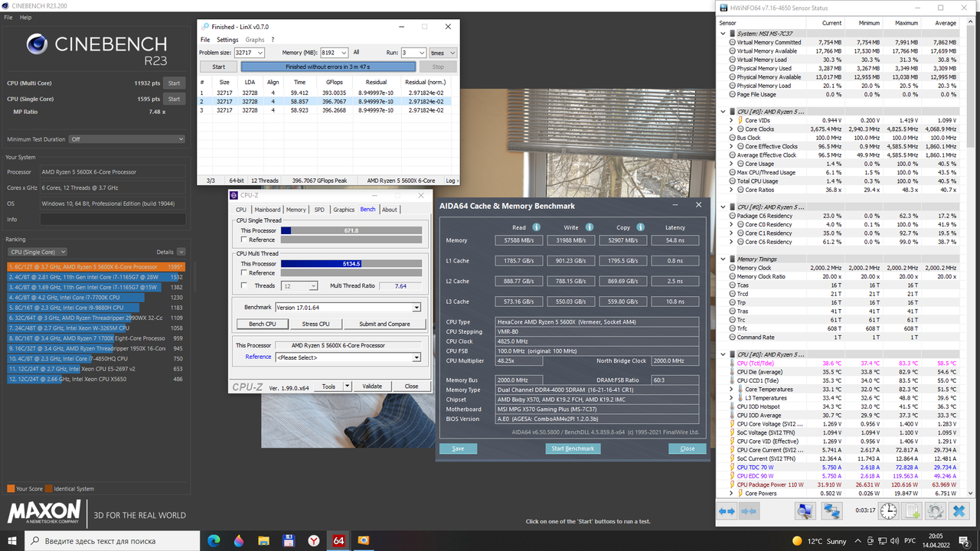Click CPU-Z Bench CPU button
Viewport: 980px width, 551px height.
(x=262, y=324)
